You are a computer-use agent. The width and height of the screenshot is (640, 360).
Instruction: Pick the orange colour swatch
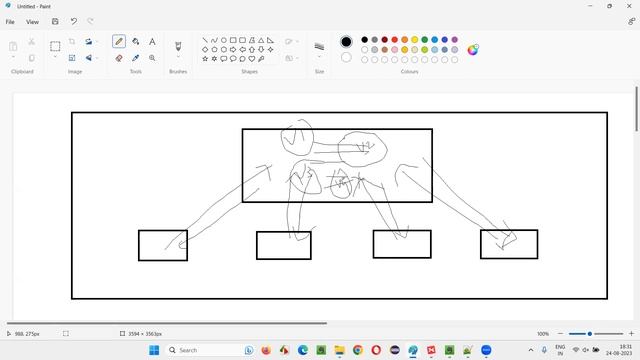404,40
